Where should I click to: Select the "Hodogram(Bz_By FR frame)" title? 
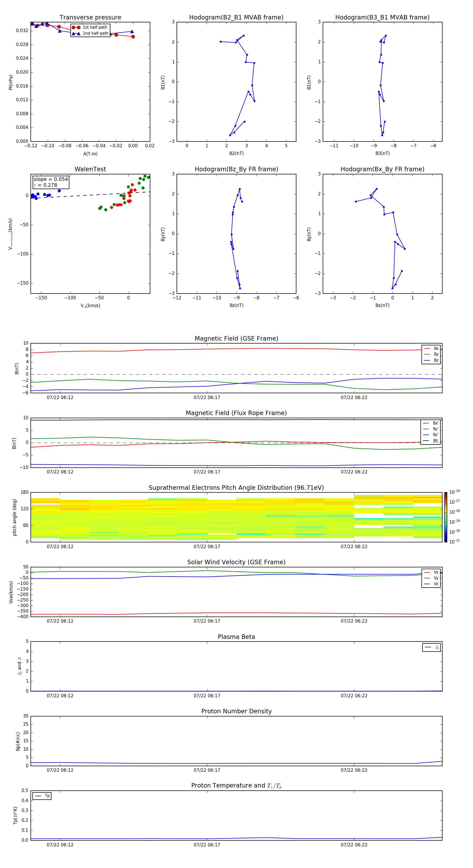tap(236, 169)
